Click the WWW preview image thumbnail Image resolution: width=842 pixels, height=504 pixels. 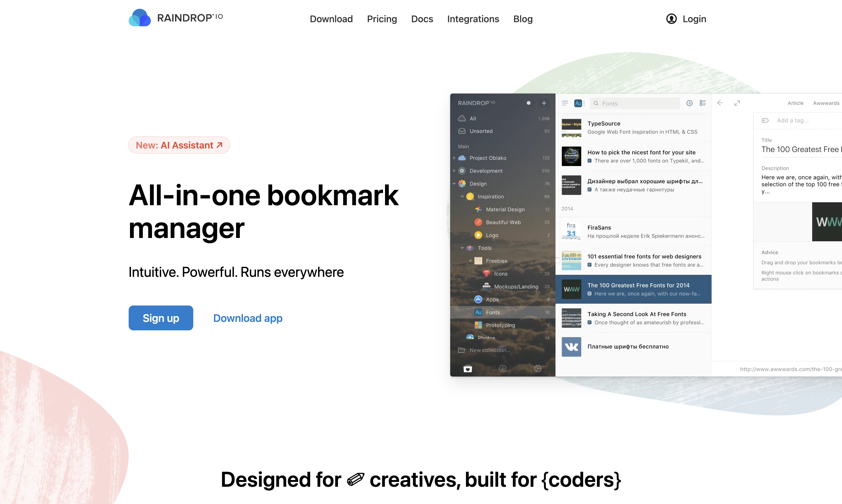click(827, 222)
